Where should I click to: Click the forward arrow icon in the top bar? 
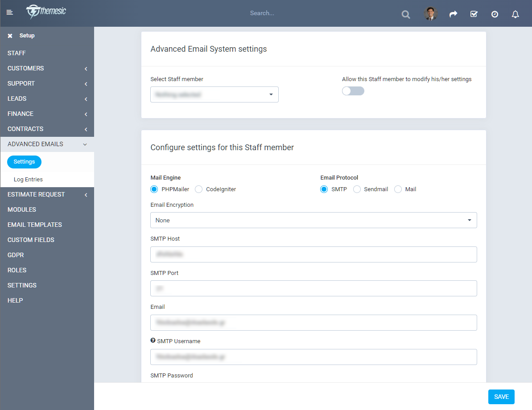coord(453,14)
